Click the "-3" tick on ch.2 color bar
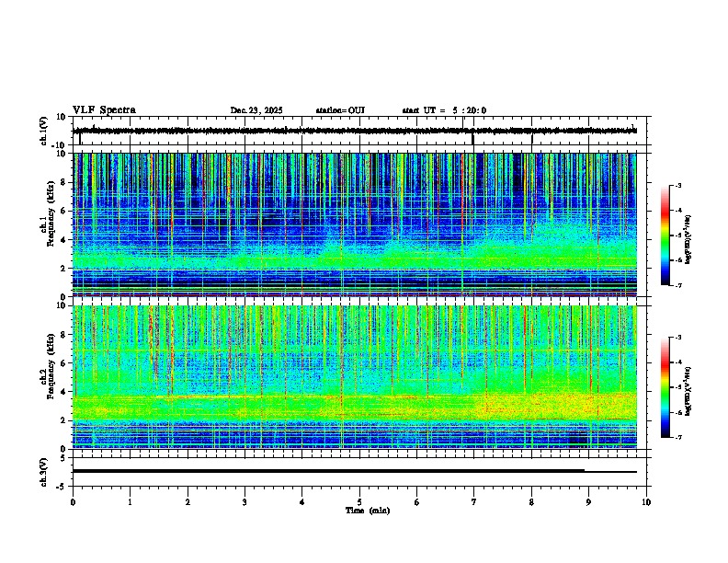The height and width of the screenshot is (563, 728). tap(678, 338)
